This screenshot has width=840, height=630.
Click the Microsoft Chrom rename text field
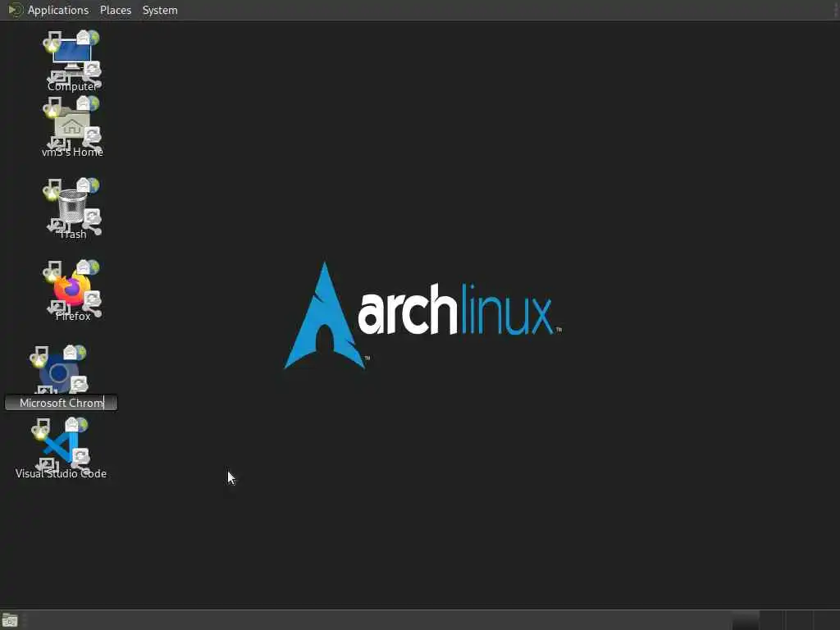point(61,403)
